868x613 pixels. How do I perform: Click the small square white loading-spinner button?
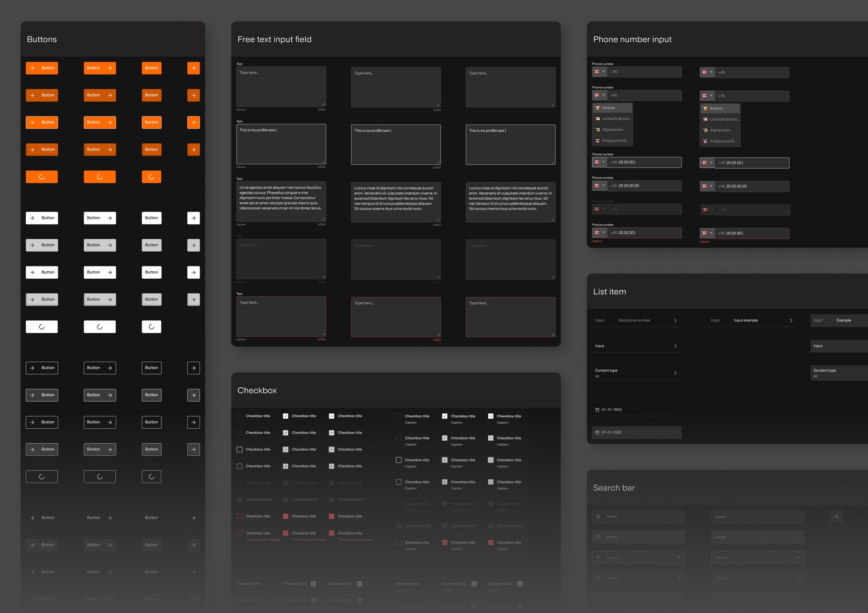[151, 327]
